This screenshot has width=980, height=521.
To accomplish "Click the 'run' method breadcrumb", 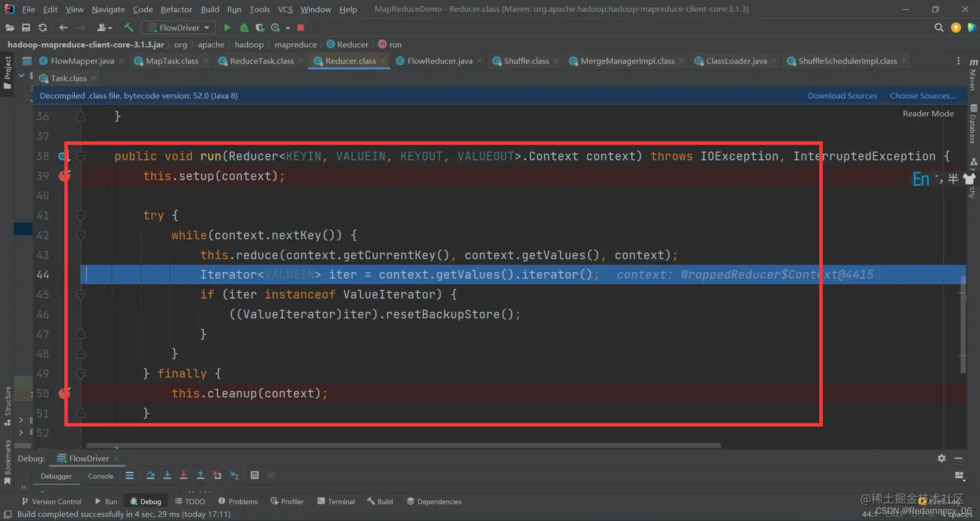I will [x=390, y=45].
